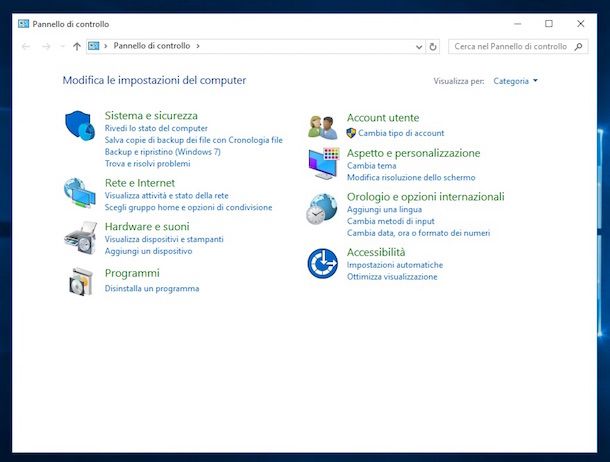610x462 pixels.
Task: Open Rete e Internet category
Action: click(x=140, y=183)
